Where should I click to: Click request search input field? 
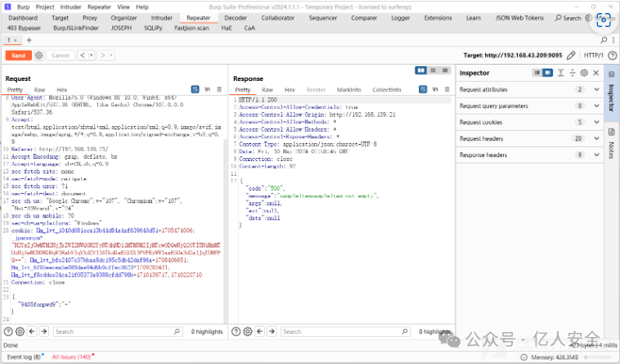pos(118,331)
